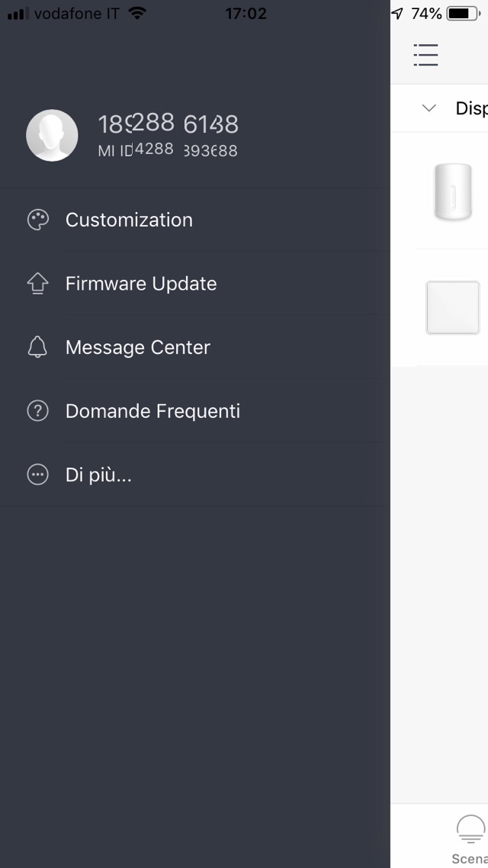Open the Customization menu item
Image resolution: width=488 pixels, height=868 pixels.
[x=129, y=220]
